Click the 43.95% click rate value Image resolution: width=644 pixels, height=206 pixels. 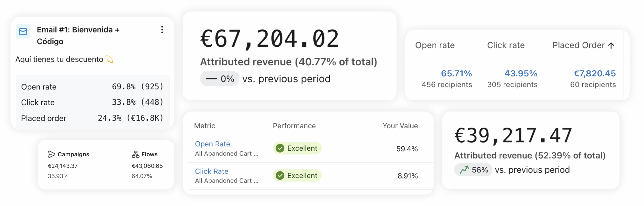click(521, 74)
